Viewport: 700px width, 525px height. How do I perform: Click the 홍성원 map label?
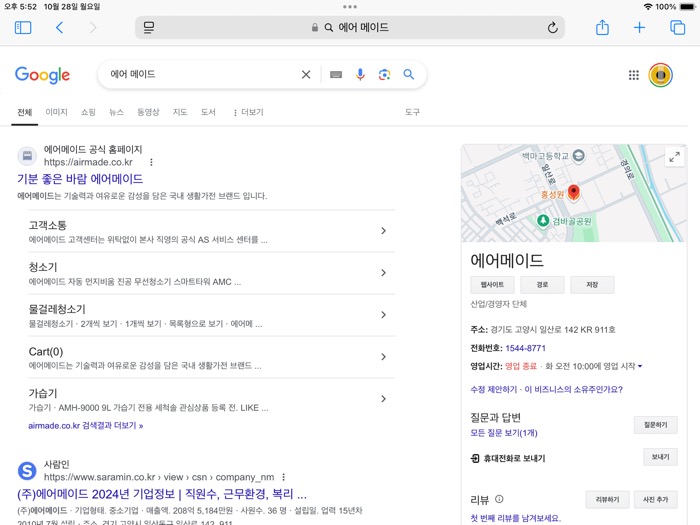coord(552,195)
